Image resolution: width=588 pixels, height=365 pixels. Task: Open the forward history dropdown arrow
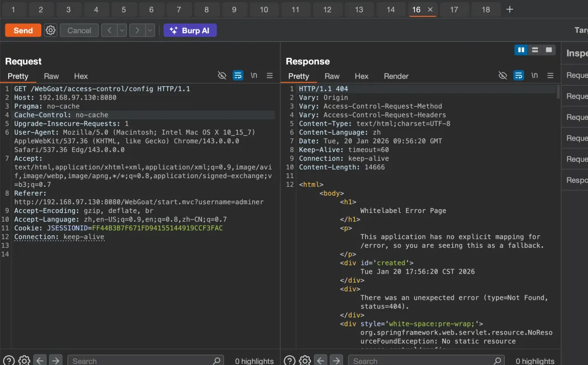150,31
